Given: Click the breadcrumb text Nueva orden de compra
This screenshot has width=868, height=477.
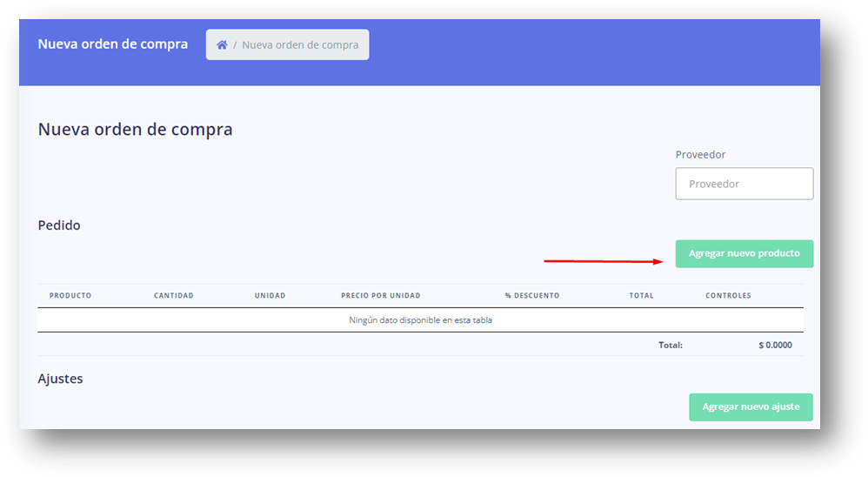Looking at the screenshot, I should (300, 45).
